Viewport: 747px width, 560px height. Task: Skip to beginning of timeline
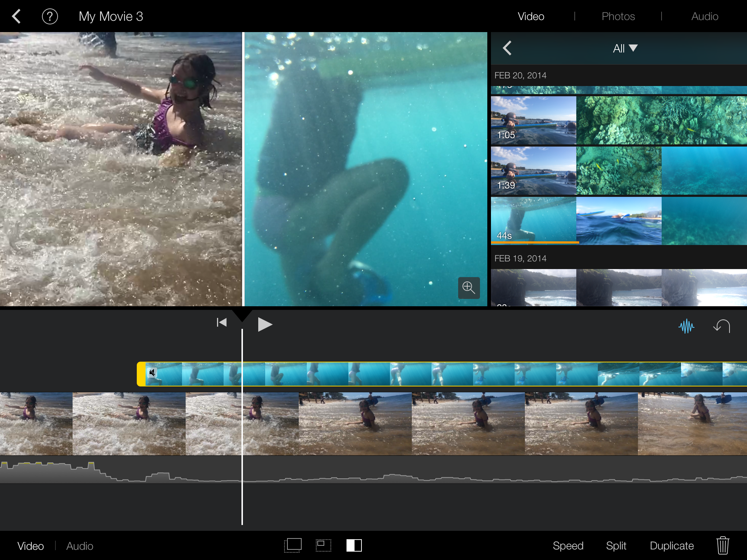click(221, 323)
